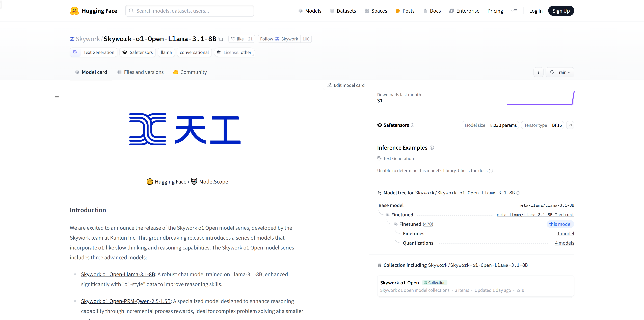
Task: Copy model name with the clipboard icon
Action: (221, 39)
